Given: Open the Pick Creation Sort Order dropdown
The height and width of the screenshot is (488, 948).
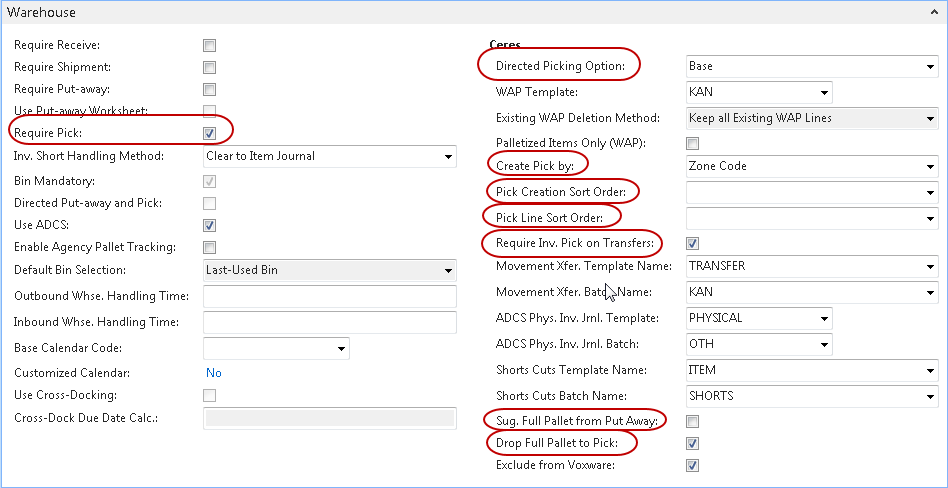Looking at the screenshot, I should point(929,192).
